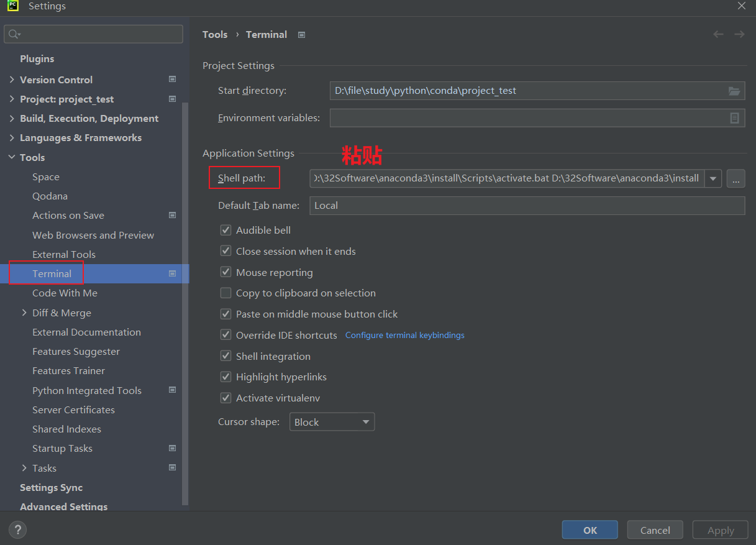The image size is (756, 545).
Task: Enable Copy to clipboard on selection
Action: pyautogui.click(x=225, y=293)
